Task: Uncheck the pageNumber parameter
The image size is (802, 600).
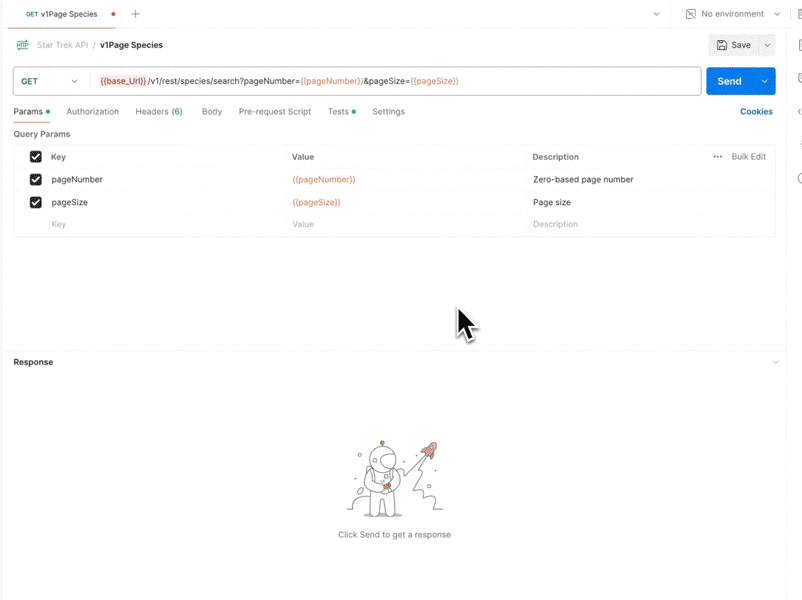Action: [36, 179]
